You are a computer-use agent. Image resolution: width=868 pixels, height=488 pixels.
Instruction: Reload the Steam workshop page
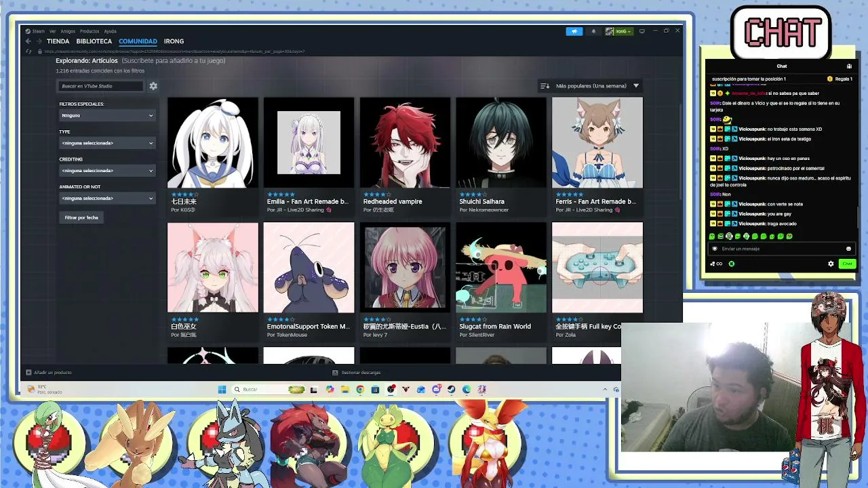(28, 52)
